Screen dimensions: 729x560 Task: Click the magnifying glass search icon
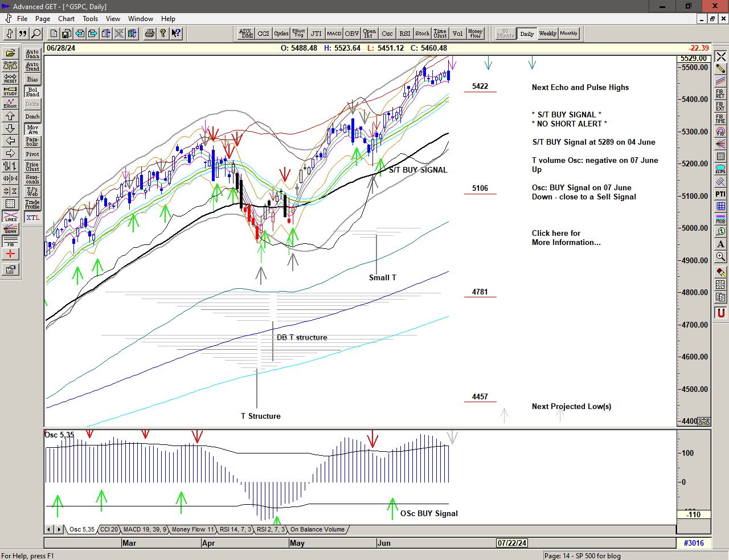pos(36,34)
